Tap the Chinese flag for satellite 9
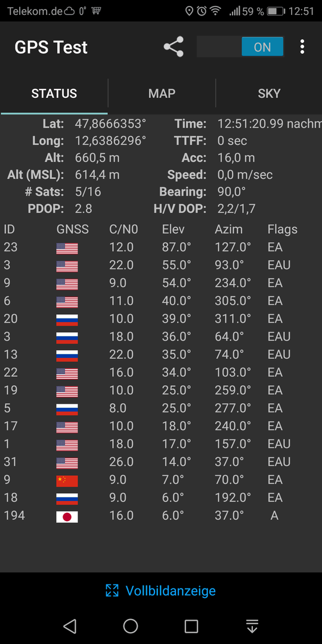 click(67, 481)
